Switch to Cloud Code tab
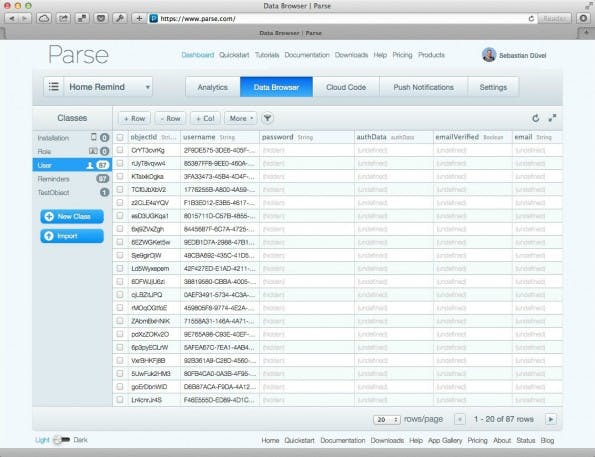 coord(346,87)
